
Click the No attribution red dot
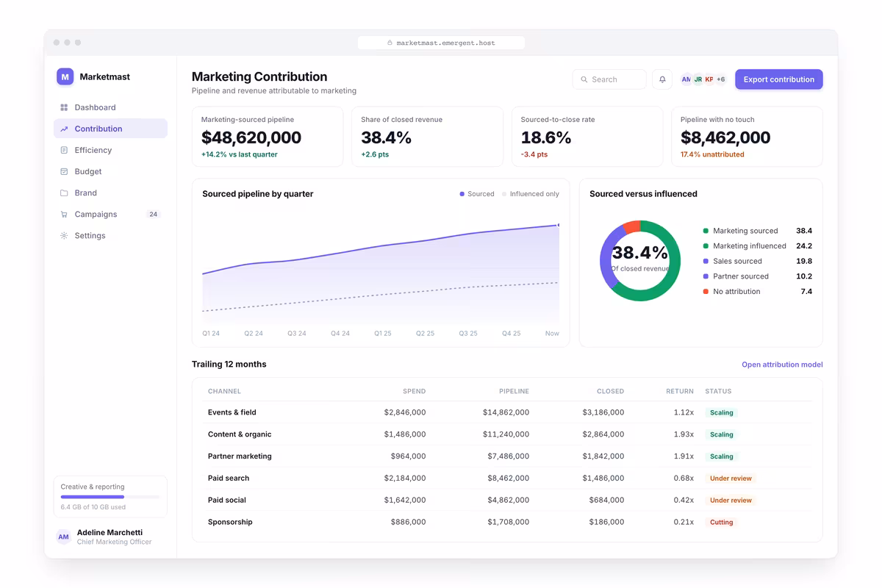coord(706,292)
